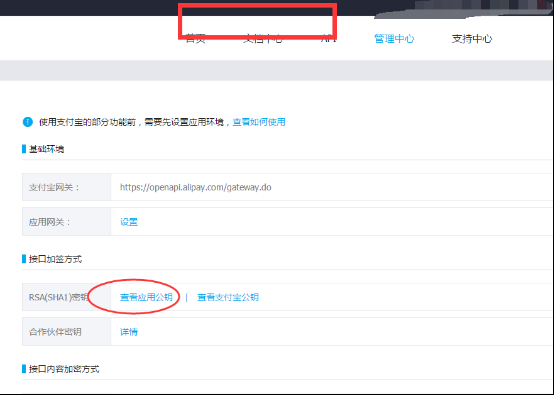Image resolution: width=554 pixels, height=395 pixels.
Task: Open 查看应用公钥 link
Action: (x=146, y=297)
